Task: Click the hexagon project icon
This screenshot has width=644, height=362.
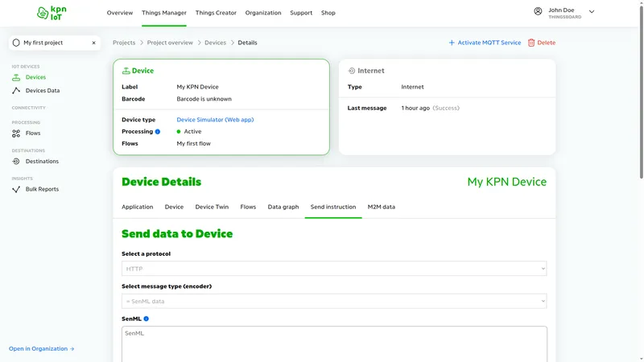Action: point(16,43)
